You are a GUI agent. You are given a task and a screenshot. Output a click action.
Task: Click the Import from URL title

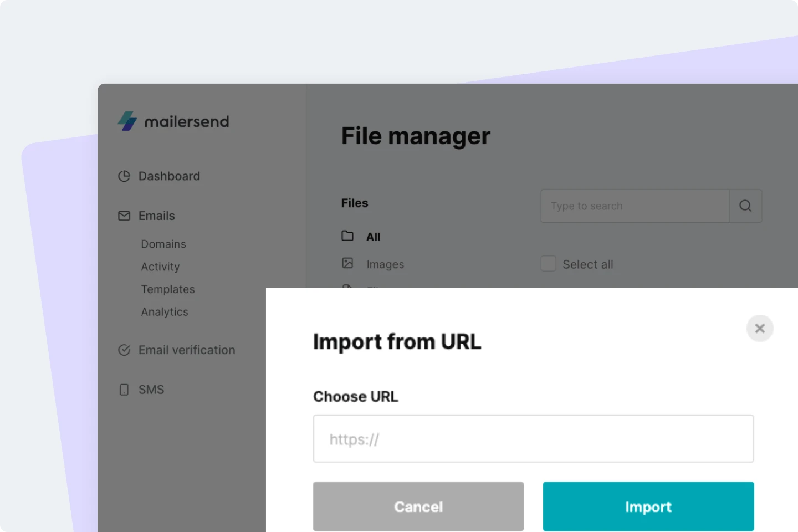click(397, 342)
